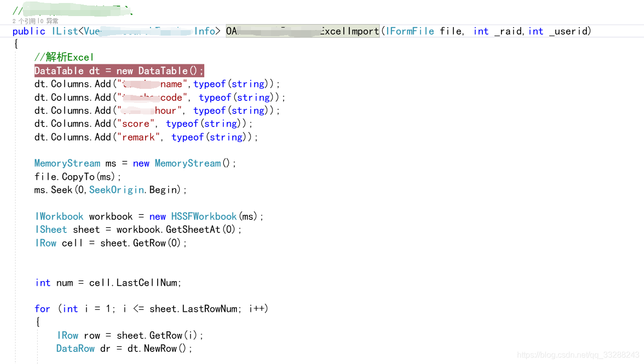Click the 'DataRow' type name
644x364 pixels.
(x=75, y=348)
